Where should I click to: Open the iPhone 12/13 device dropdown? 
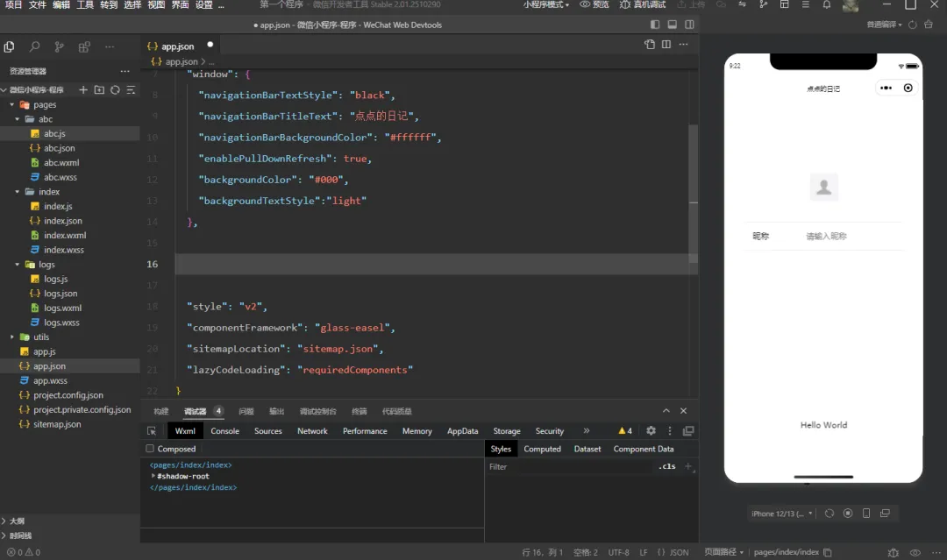[781, 514]
